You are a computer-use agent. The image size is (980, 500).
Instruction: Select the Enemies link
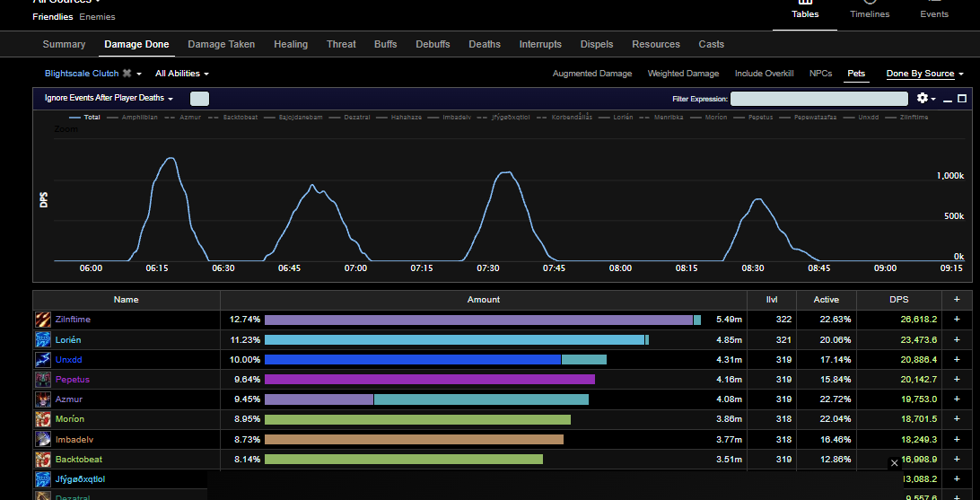(x=97, y=17)
